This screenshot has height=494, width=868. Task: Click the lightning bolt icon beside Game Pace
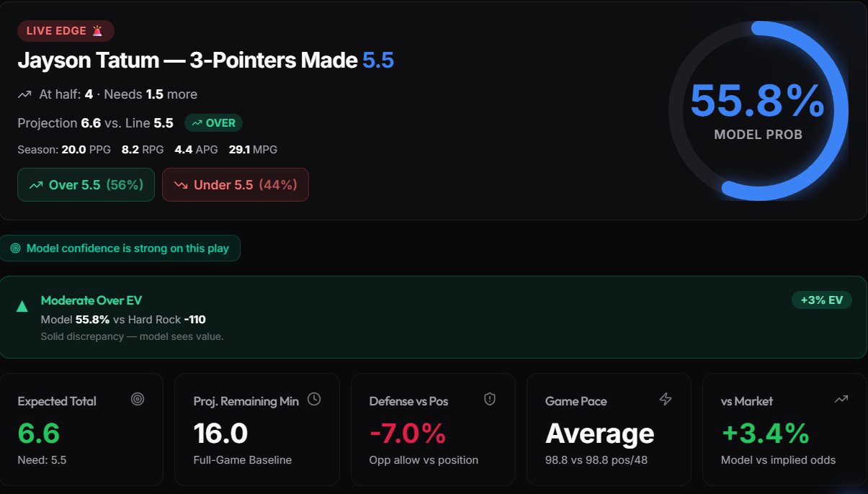pos(666,399)
